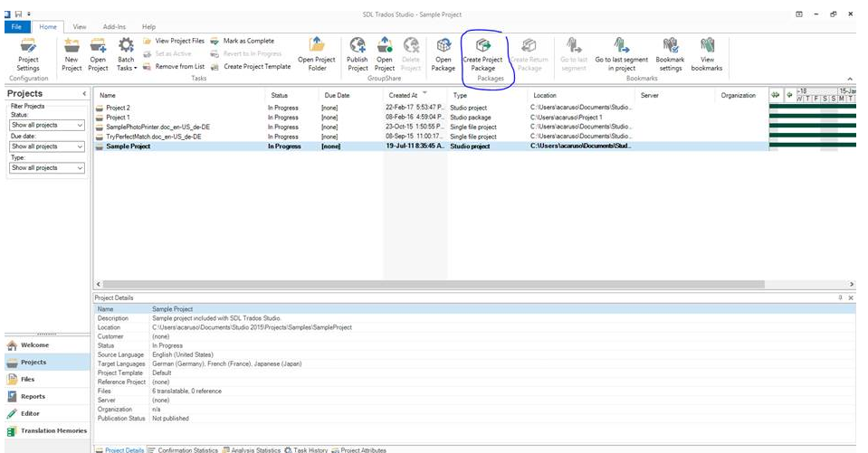Click Go to last segment in project
The image size is (868, 453).
pos(621,55)
